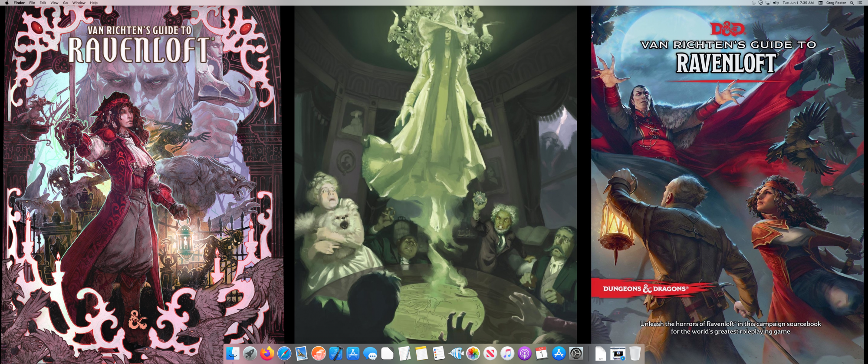Open System Preferences gear in Dock
The image size is (868, 364).
point(576,354)
